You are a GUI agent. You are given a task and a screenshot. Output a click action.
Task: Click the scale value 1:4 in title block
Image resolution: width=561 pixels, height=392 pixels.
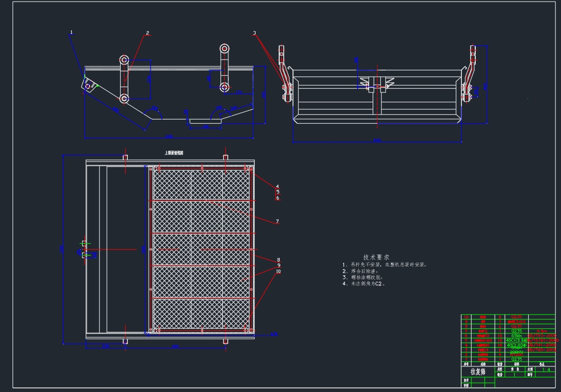pyautogui.click(x=546, y=369)
